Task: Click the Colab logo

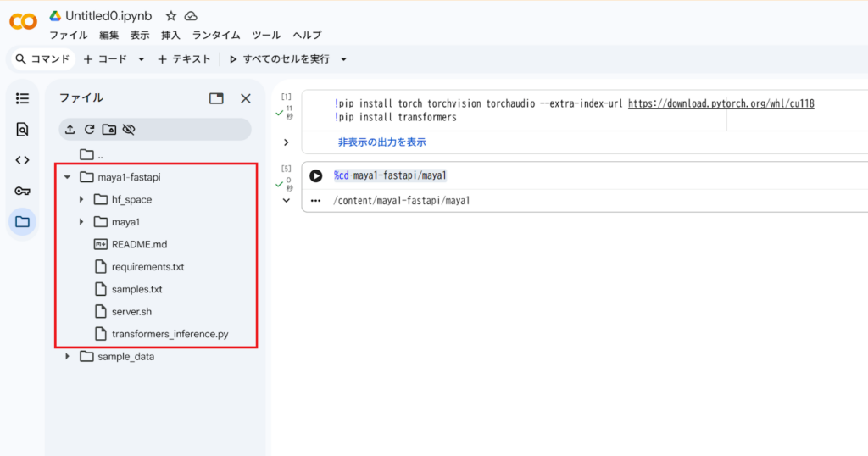Action: pyautogui.click(x=23, y=21)
